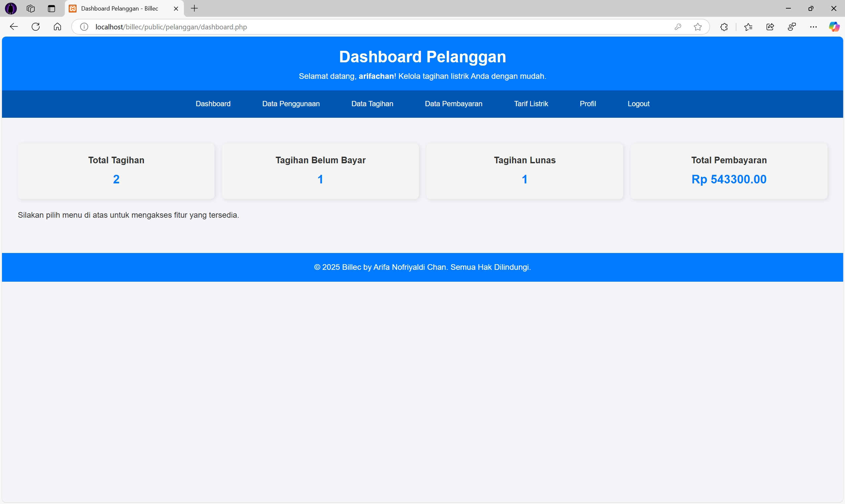This screenshot has height=504, width=845.
Task: Open the Favorites list icon
Action: click(748, 27)
